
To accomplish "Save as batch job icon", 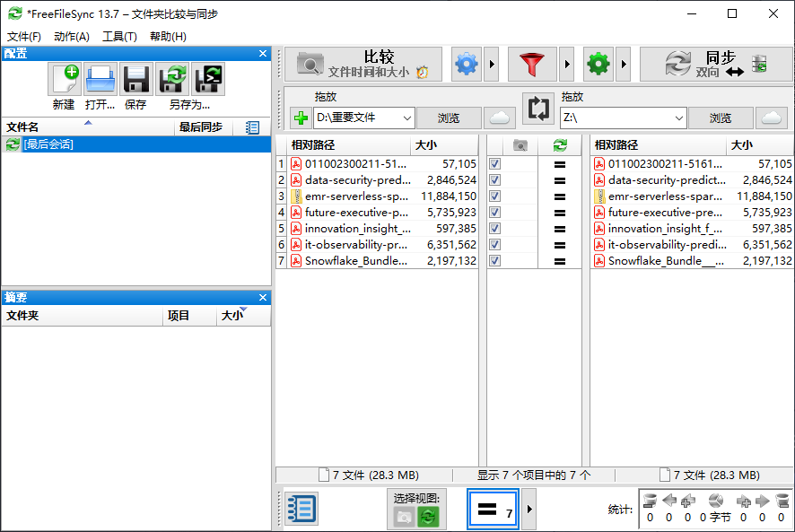I will (x=208, y=80).
